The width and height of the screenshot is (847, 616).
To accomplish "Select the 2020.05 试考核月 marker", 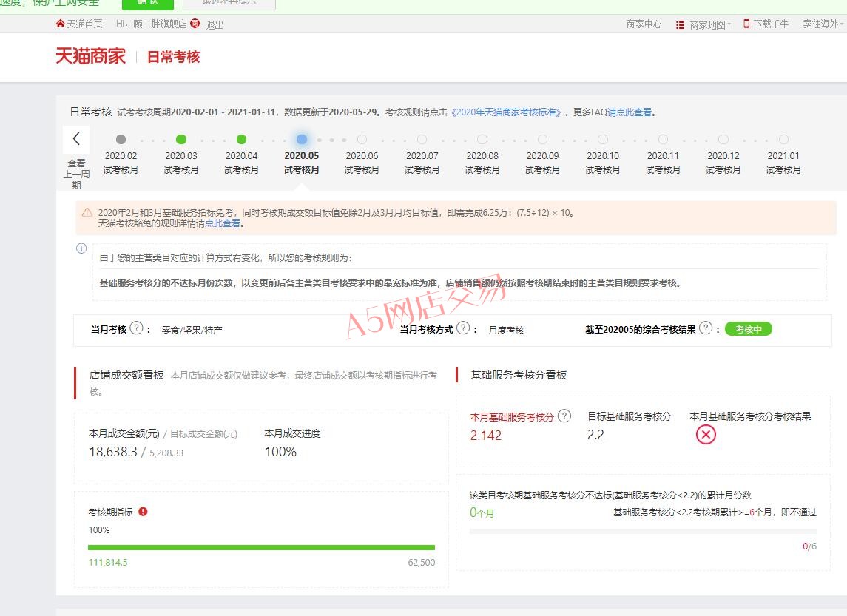I will pyautogui.click(x=302, y=139).
